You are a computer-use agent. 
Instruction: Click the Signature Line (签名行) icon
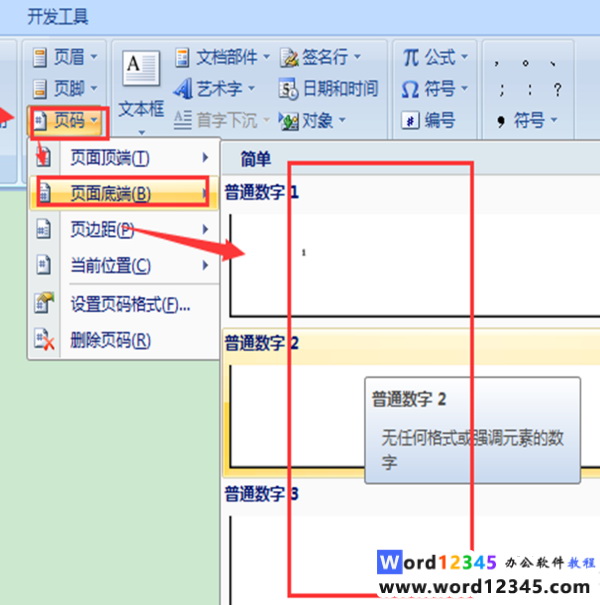289,57
